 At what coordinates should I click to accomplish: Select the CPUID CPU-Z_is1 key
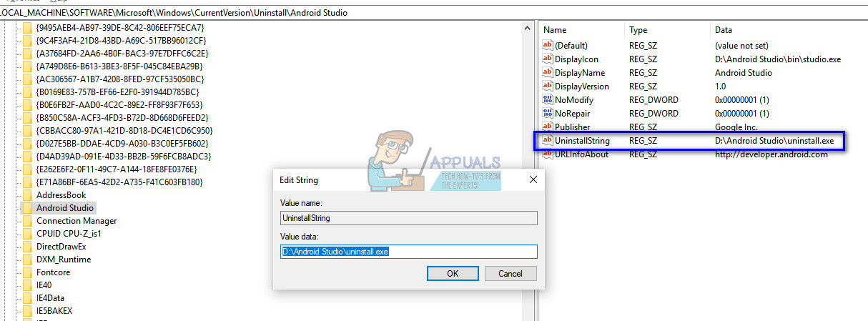pos(69,234)
